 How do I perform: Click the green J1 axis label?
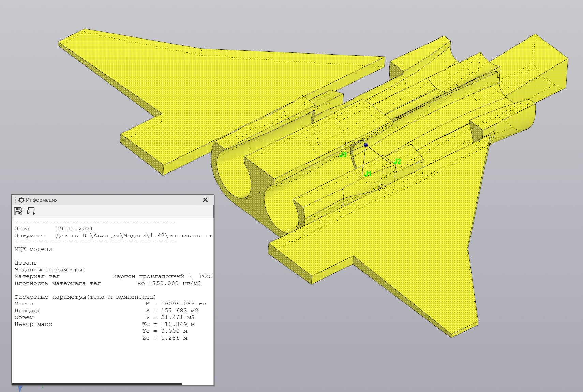368,174
